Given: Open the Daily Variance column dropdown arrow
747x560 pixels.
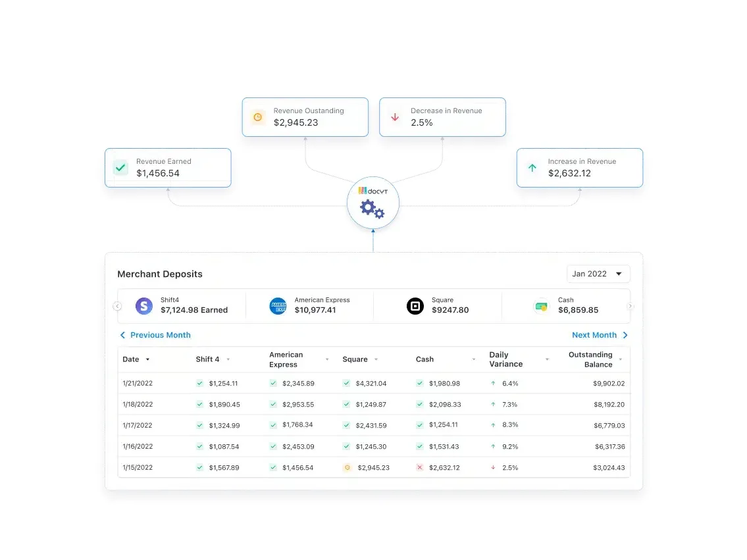Looking at the screenshot, I should click(x=548, y=359).
